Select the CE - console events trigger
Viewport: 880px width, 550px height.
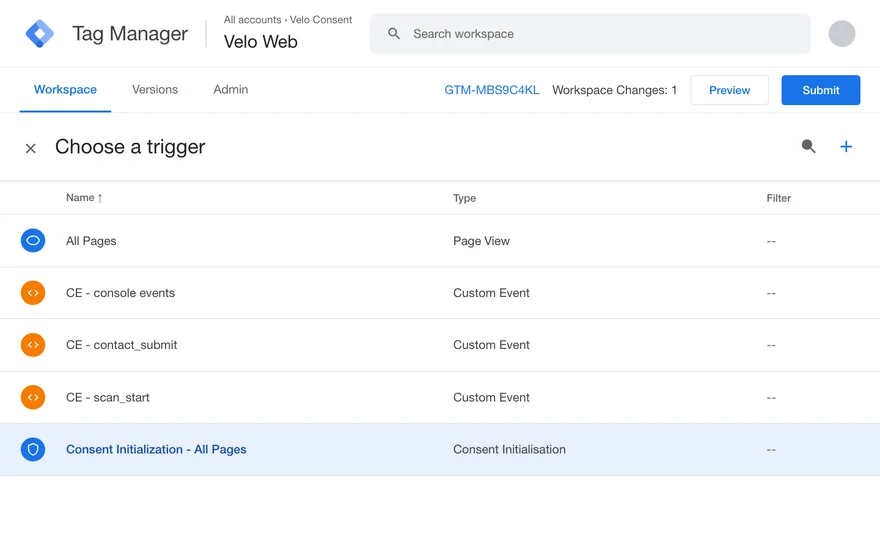click(120, 293)
